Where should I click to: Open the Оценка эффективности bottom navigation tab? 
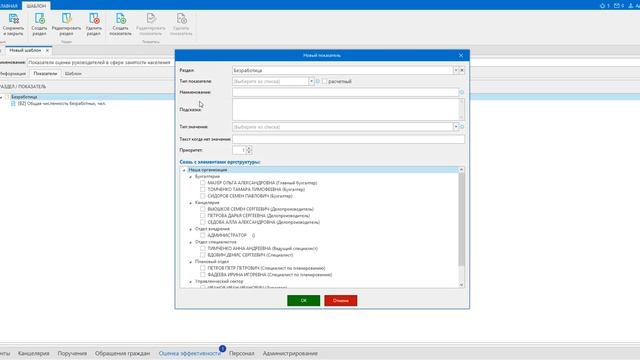coord(190,353)
